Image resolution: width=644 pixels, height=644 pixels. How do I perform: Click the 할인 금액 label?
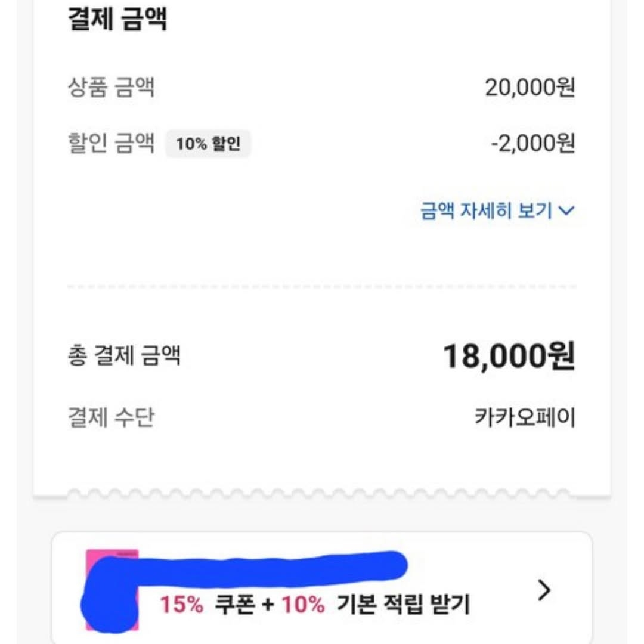point(111,144)
